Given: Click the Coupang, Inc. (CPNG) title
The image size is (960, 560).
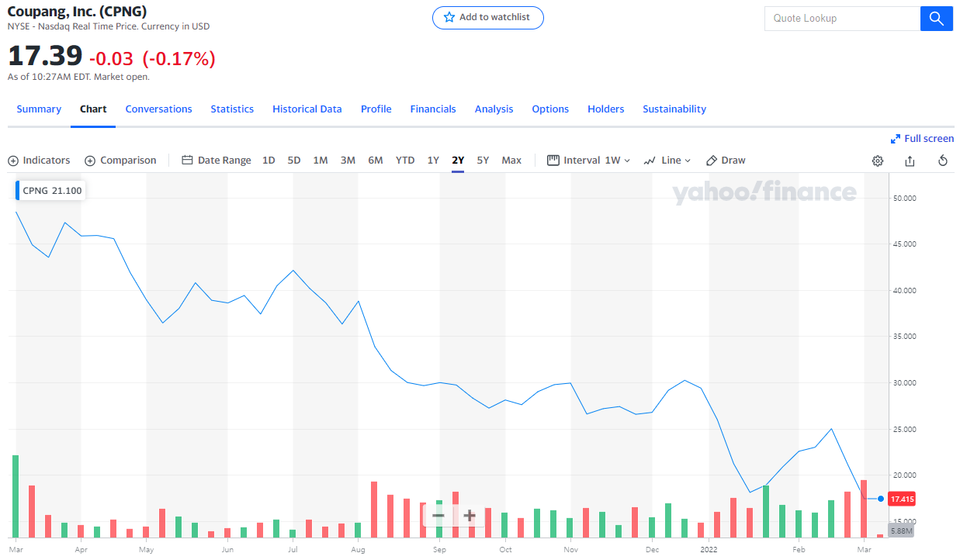Looking at the screenshot, I should coord(77,11).
